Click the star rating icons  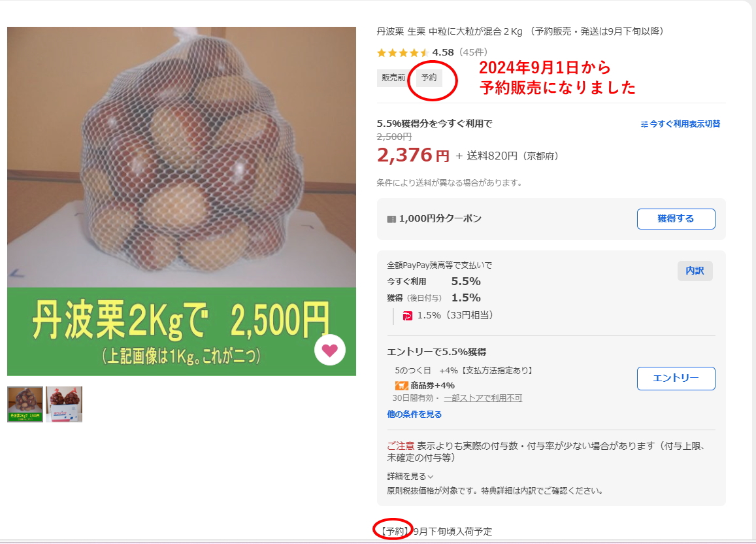pyautogui.click(x=403, y=52)
